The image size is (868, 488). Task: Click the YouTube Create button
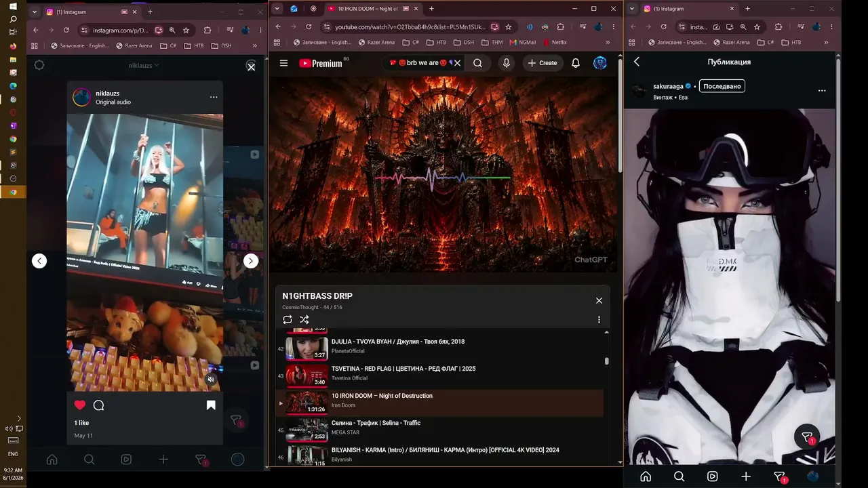click(x=542, y=63)
